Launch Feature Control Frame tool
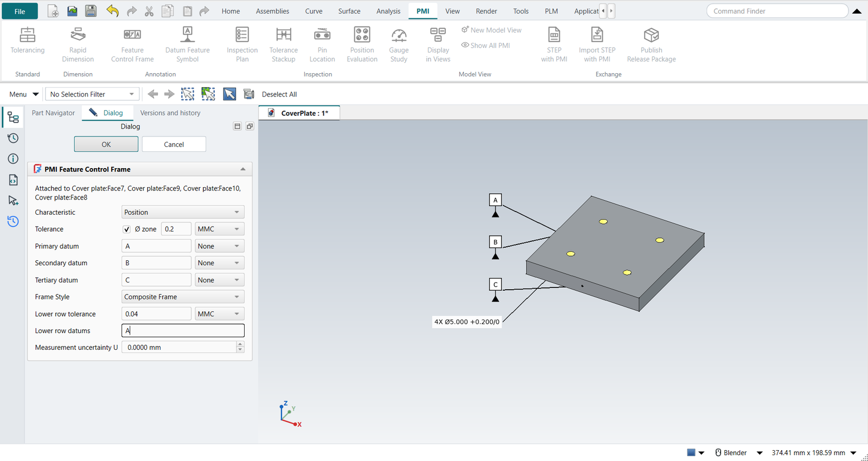 (x=132, y=45)
